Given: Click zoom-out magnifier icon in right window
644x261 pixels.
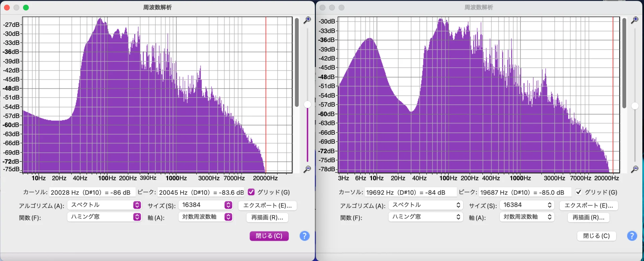Looking at the screenshot, I should coord(634,169).
